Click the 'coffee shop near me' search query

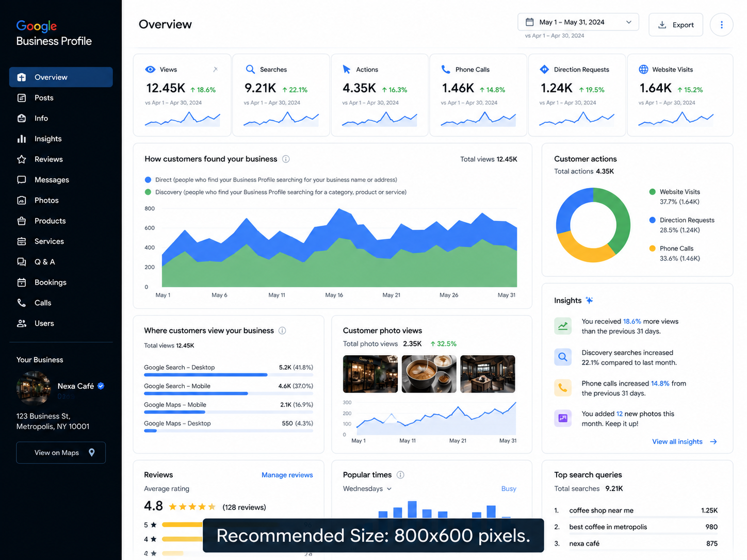pyautogui.click(x=601, y=510)
